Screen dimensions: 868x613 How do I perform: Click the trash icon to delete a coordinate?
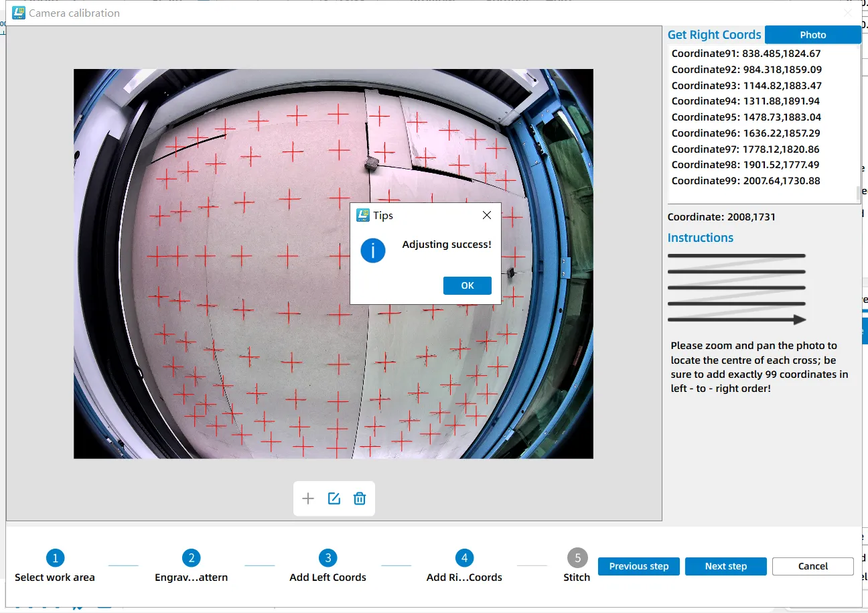tap(360, 498)
